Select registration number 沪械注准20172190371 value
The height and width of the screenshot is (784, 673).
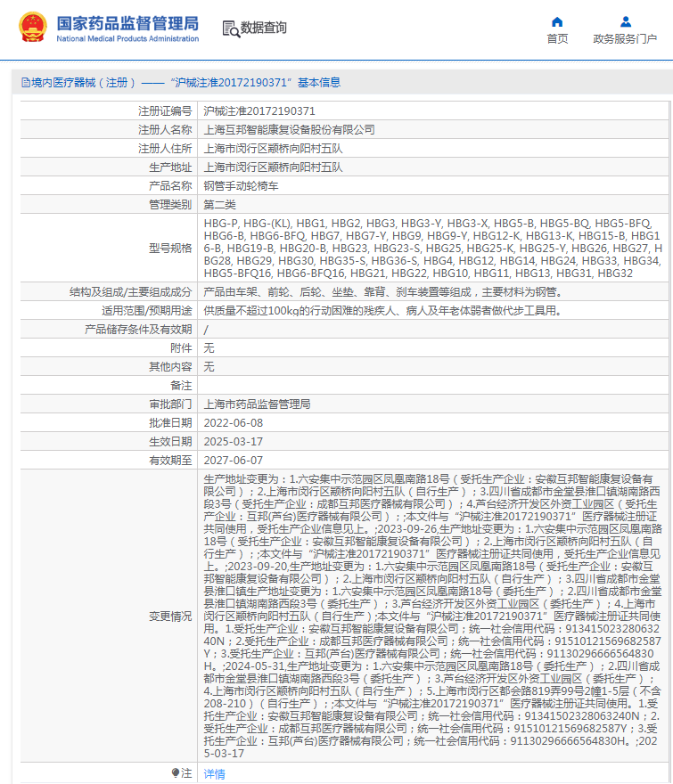tap(259, 111)
